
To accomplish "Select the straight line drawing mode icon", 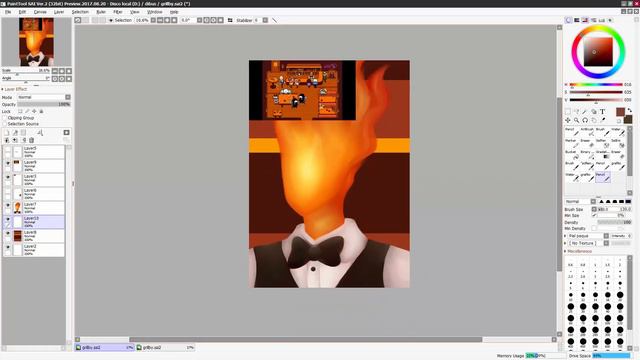I will click(274, 20).
